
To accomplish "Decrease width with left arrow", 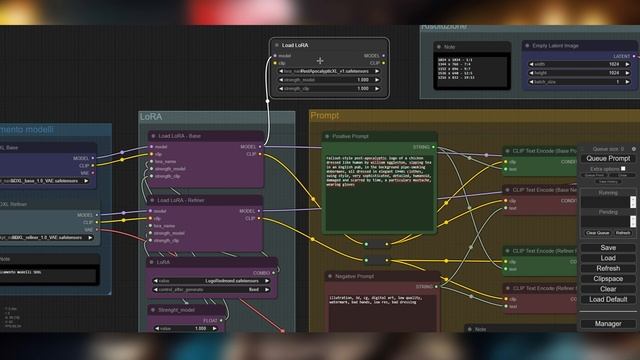I will (531, 64).
